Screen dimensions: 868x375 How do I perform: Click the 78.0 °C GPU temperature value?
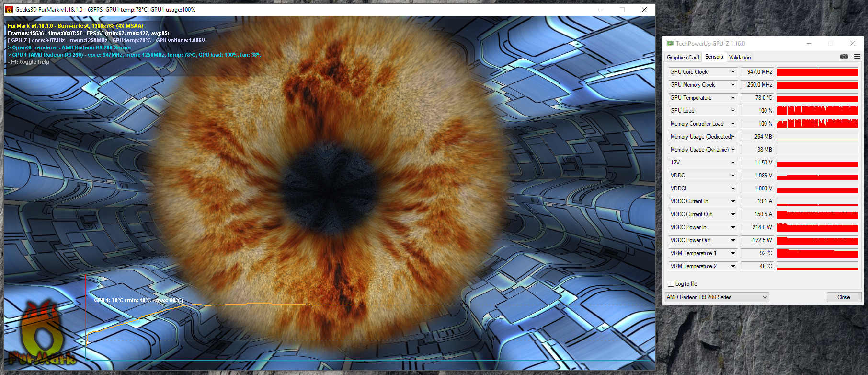tap(757, 98)
